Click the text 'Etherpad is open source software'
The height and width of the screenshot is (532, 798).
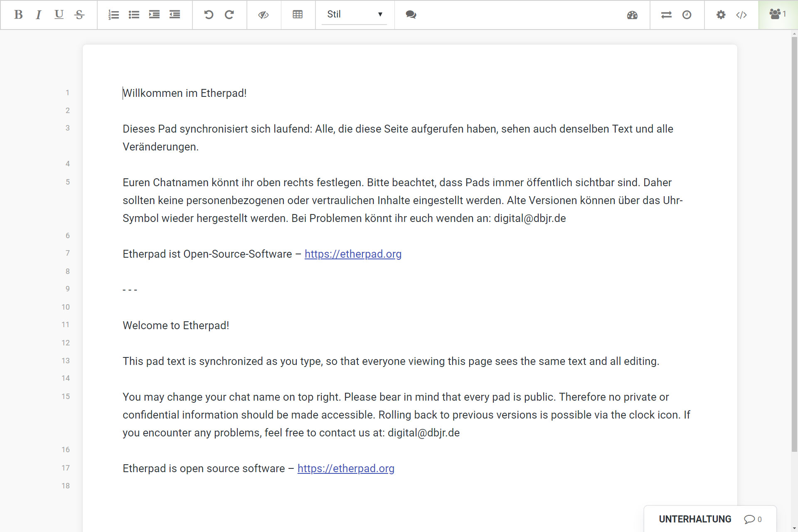tap(204, 468)
